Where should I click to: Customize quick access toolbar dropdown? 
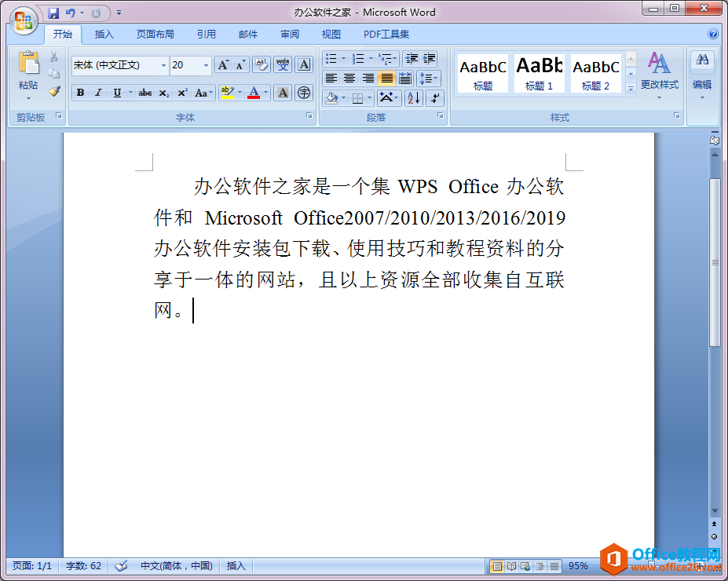119,13
